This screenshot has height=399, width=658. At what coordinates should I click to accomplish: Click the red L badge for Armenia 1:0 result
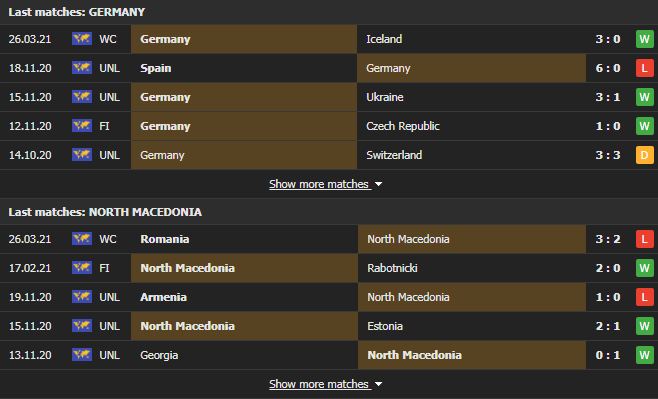[x=645, y=297]
